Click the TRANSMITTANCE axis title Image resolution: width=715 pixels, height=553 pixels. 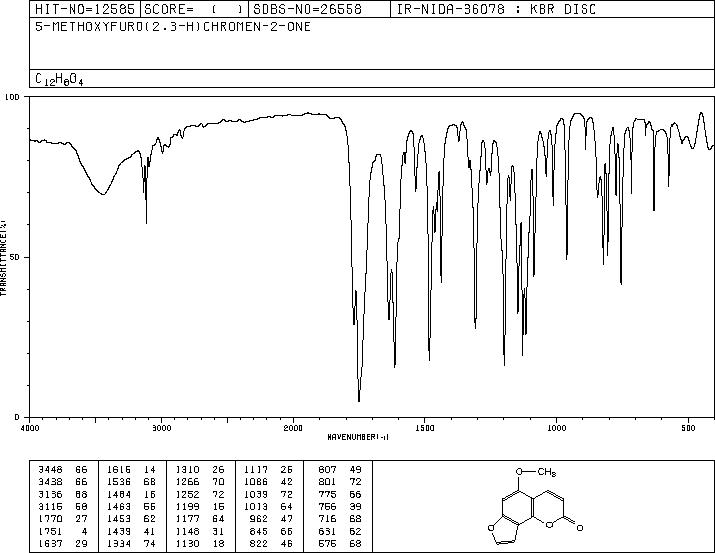[3, 258]
